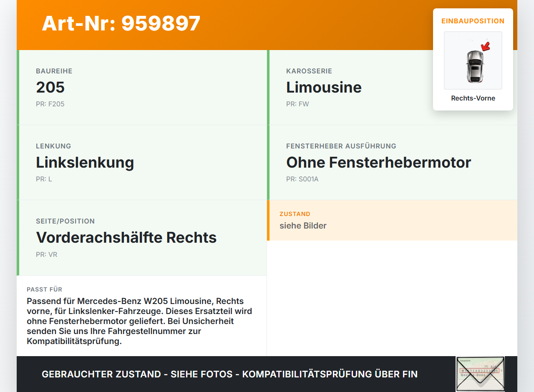The height and width of the screenshot is (392, 534).
Task: Select the Vorderachshälfte Rechts position
Action: pyautogui.click(x=126, y=237)
